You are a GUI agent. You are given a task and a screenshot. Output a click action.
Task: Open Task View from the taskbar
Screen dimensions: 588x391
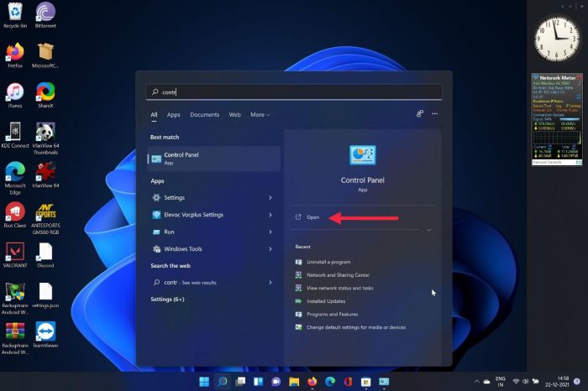pyautogui.click(x=240, y=382)
